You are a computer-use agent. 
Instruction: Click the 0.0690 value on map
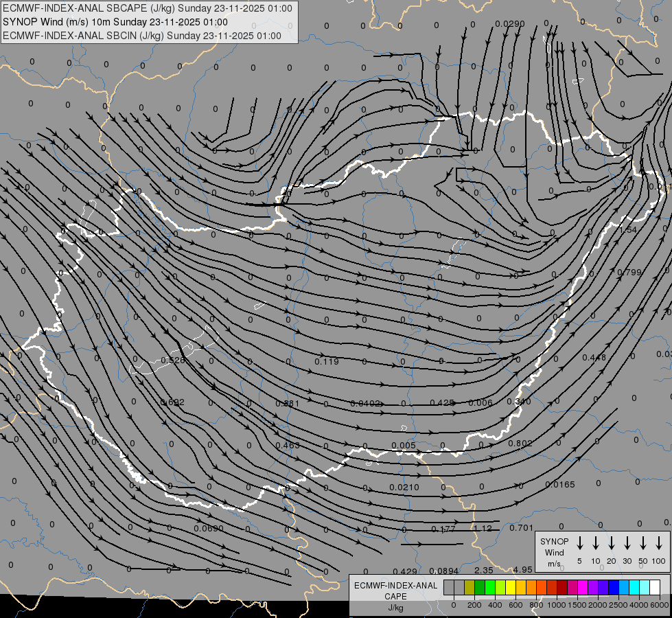(208, 528)
